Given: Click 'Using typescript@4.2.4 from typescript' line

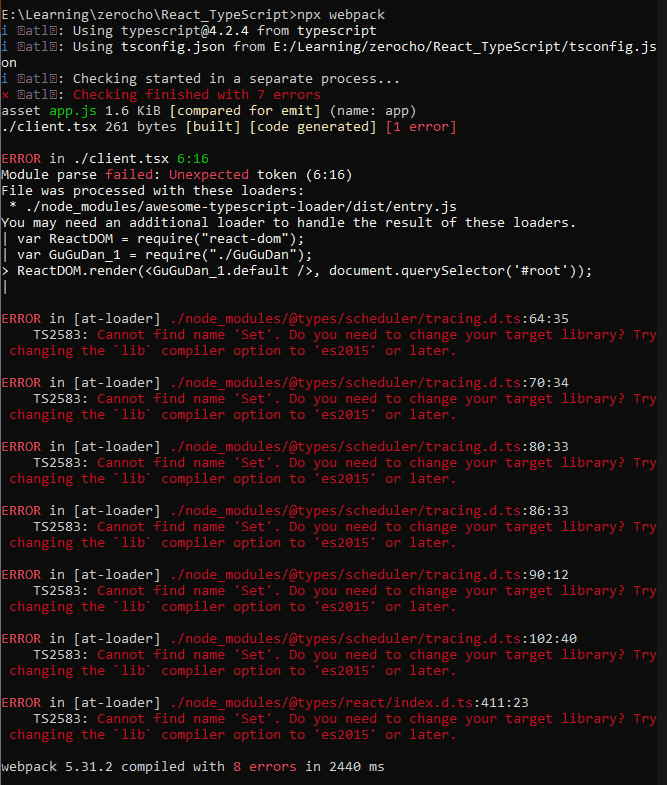Looking at the screenshot, I should (x=189, y=31).
